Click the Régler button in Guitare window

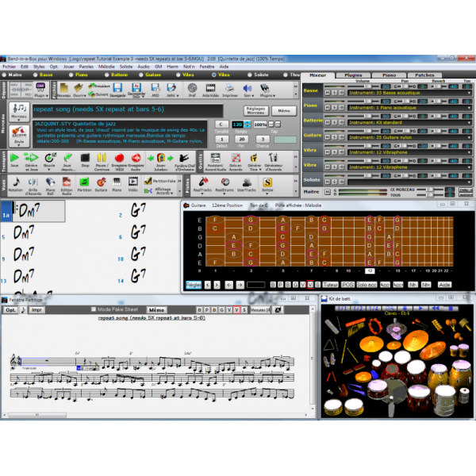194,285
